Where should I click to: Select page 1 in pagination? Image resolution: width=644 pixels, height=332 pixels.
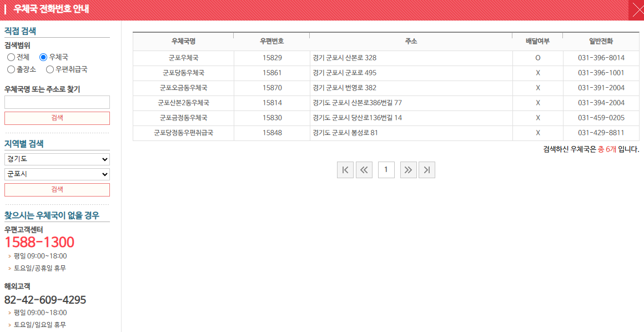[x=386, y=170]
